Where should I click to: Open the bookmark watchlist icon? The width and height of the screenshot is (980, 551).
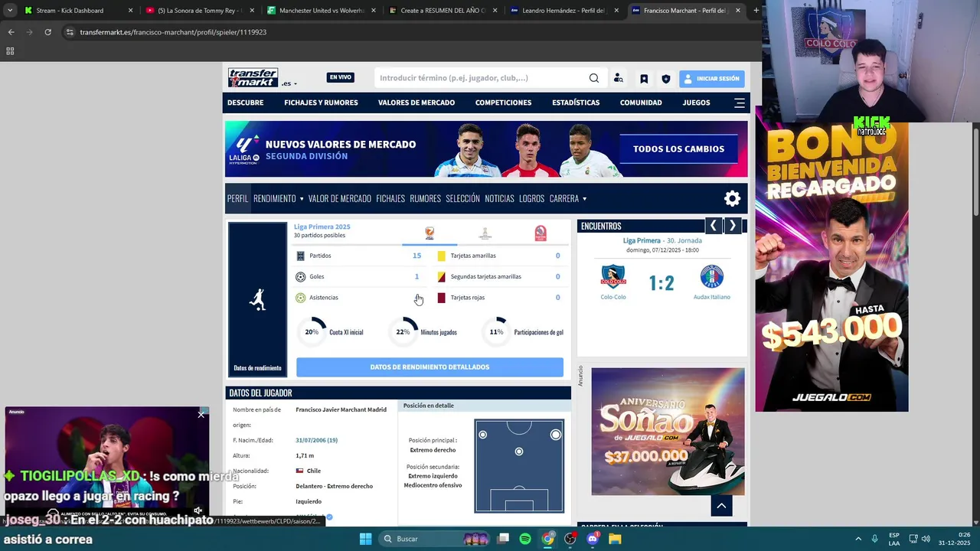(644, 79)
